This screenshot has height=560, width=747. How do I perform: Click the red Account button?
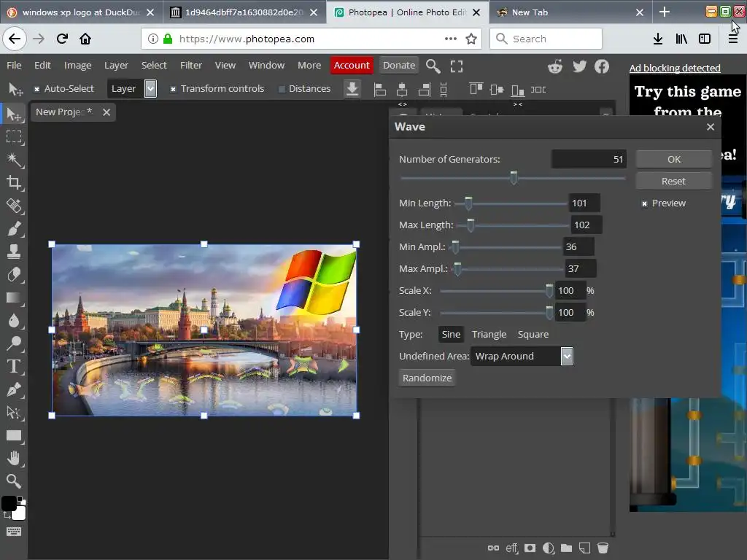click(352, 65)
